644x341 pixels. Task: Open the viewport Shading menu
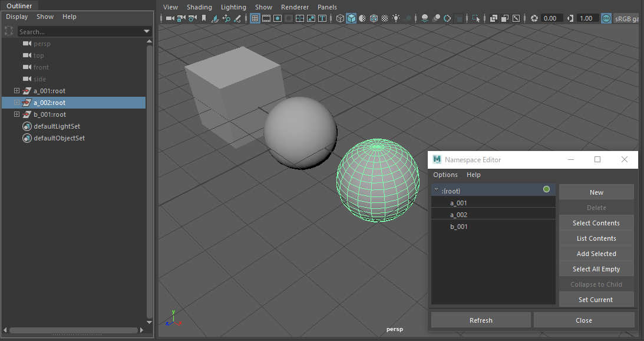coord(199,7)
